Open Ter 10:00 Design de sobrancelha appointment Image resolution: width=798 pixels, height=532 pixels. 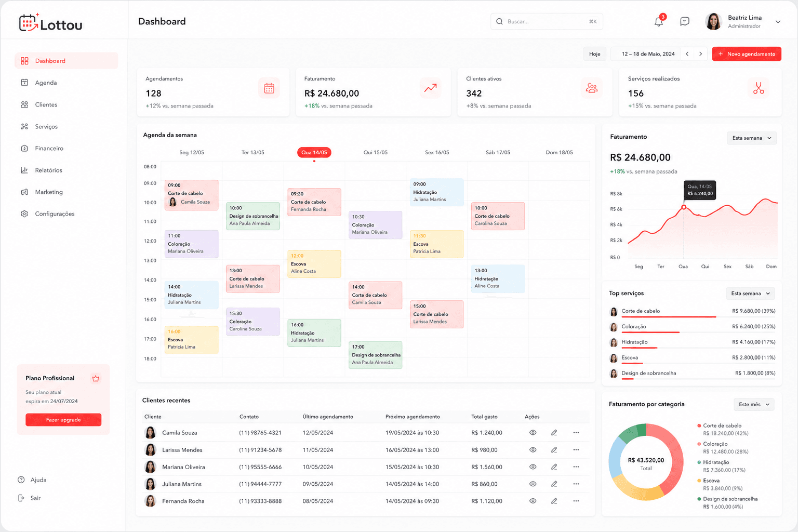pyautogui.click(x=253, y=216)
